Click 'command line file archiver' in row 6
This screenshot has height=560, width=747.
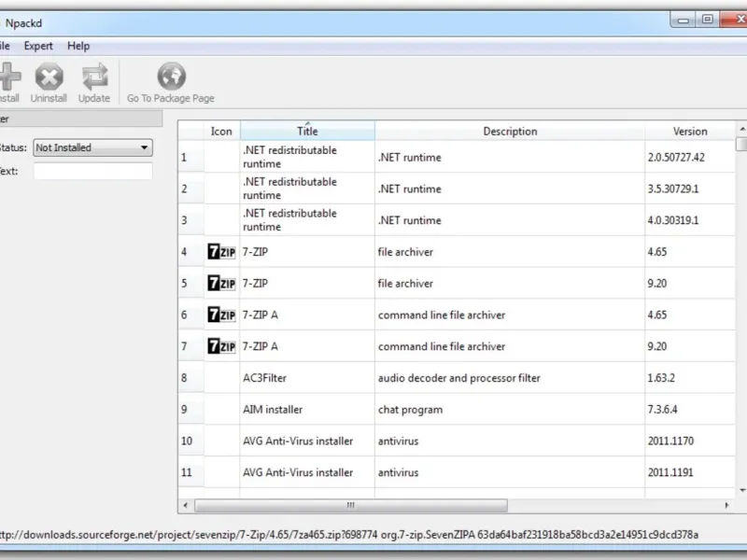pos(510,315)
